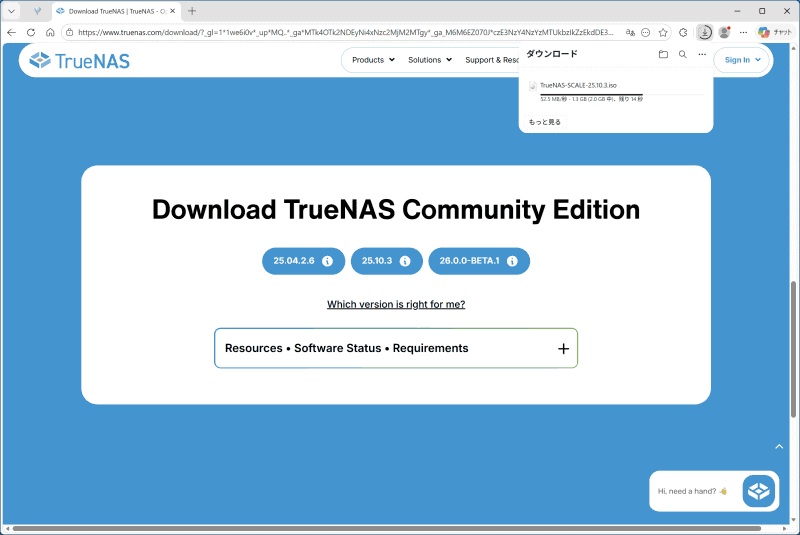This screenshot has height=535, width=800.
Task: Show info for version 25.10.3
Action: (405, 261)
